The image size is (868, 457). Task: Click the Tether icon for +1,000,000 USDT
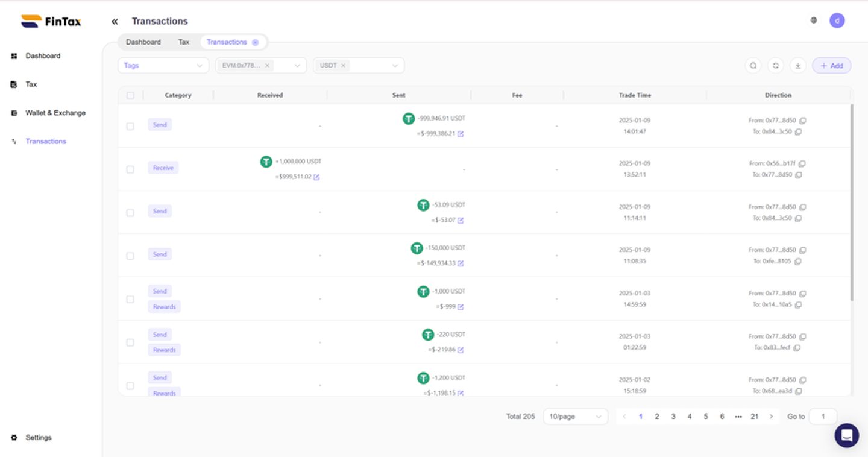(x=266, y=162)
